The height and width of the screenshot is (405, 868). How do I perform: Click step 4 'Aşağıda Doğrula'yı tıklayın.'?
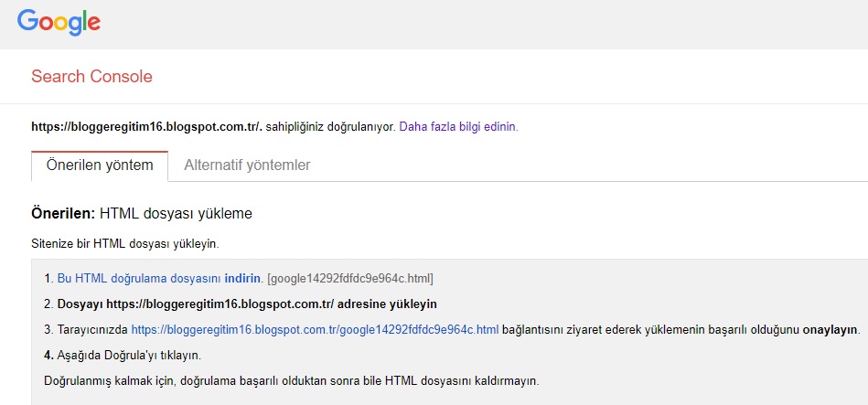click(129, 356)
